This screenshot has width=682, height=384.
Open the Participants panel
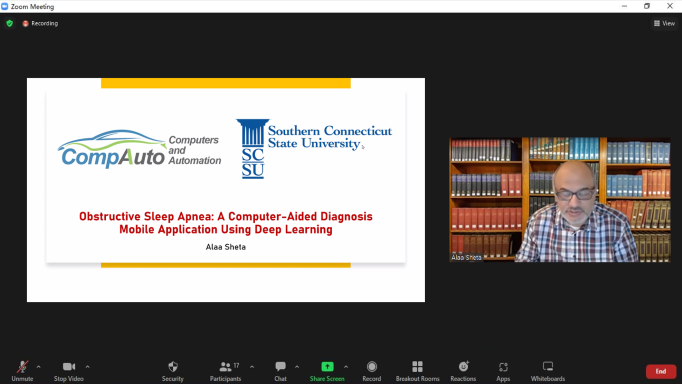click(225, 371)
